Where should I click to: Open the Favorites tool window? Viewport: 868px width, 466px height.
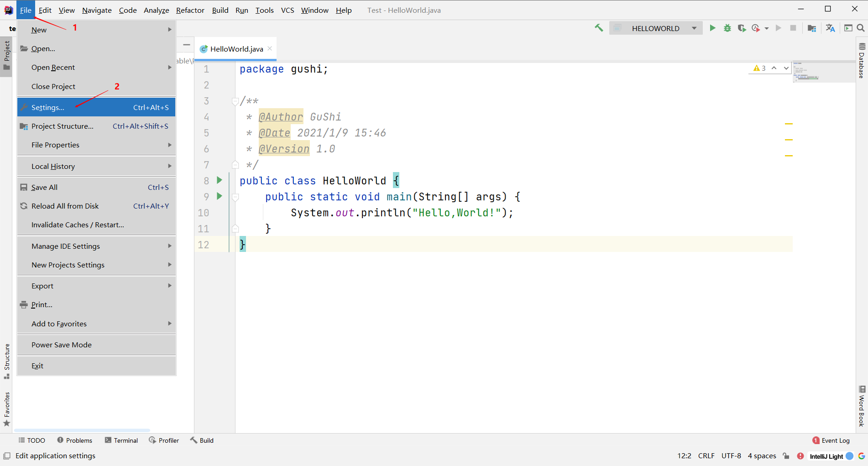pyautogui.click(x=7, y=409)
